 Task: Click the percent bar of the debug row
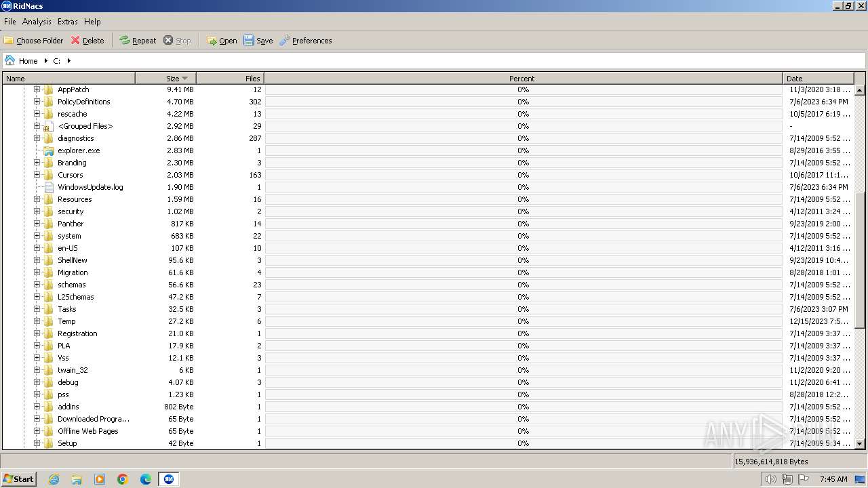[x=524, y=382]
